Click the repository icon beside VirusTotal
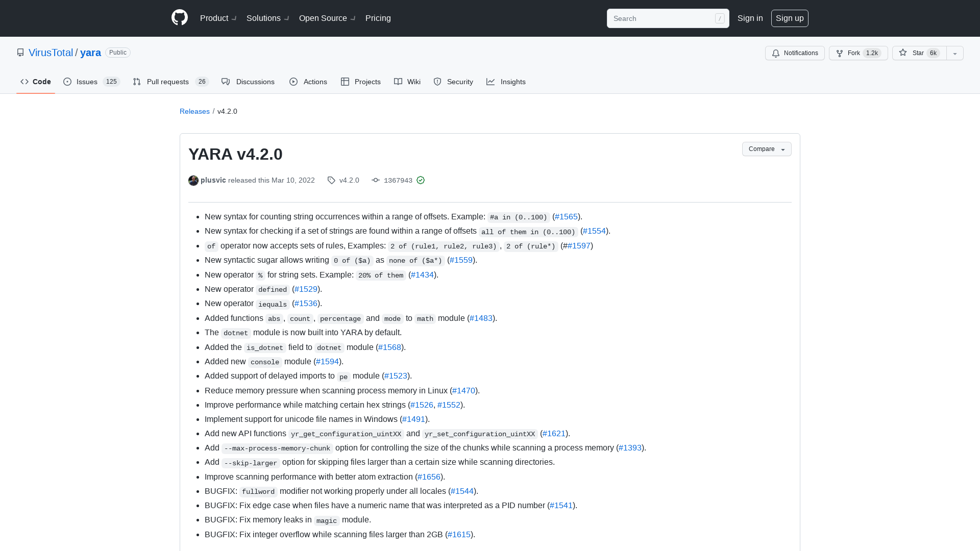The height and width of the screenshot is (551, 980). tap(20, 53)
